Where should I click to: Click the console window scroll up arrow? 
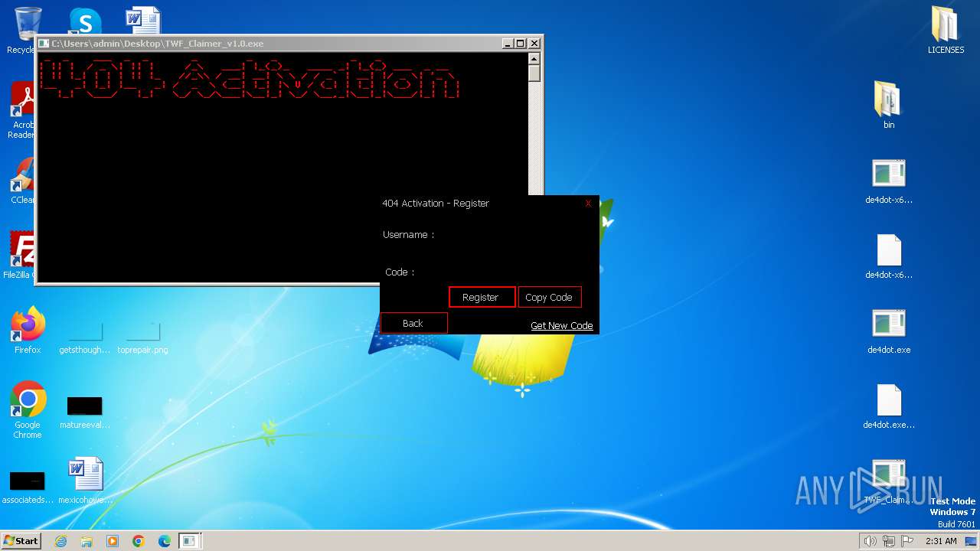[x=534, y=59]
